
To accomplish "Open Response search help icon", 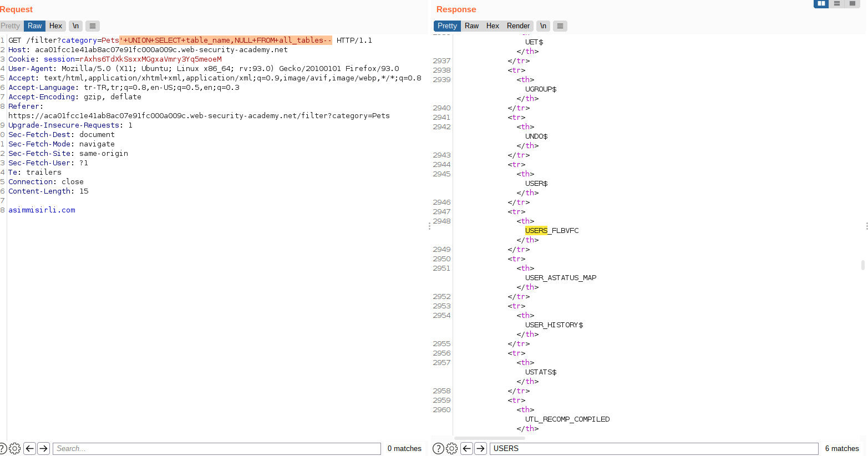I will coord(438,448).
